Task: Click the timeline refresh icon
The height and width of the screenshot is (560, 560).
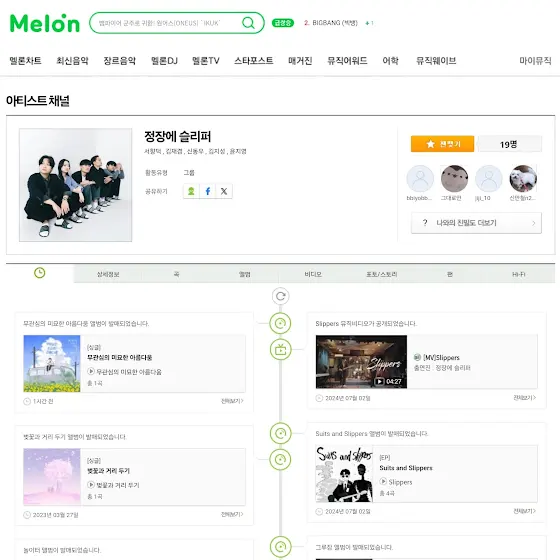Action: [x=280, y=296]
